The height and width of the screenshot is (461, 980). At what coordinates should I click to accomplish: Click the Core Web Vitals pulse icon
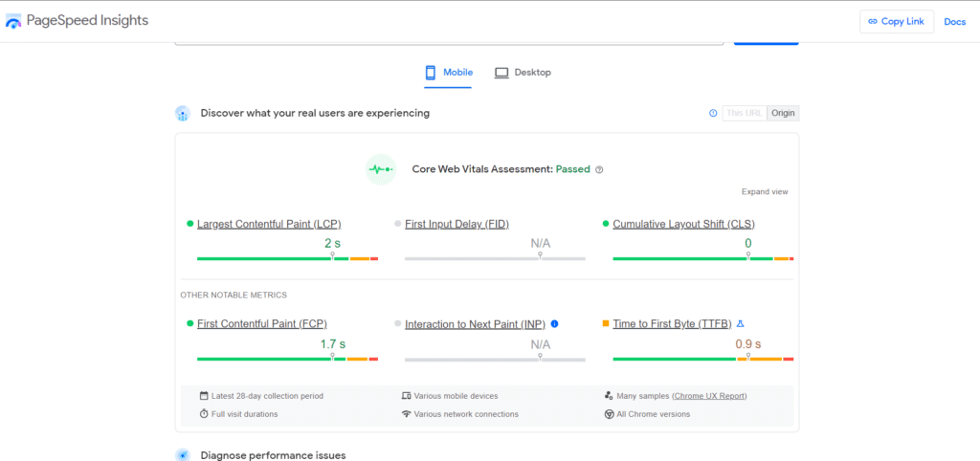[381, 169]
